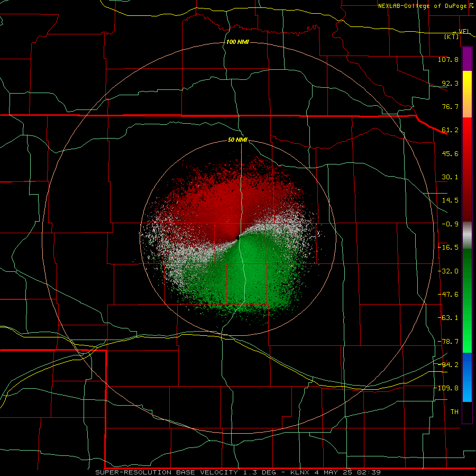476x476 pixels.
Task: Click the VEL product label
Action: tap(463, 31)
